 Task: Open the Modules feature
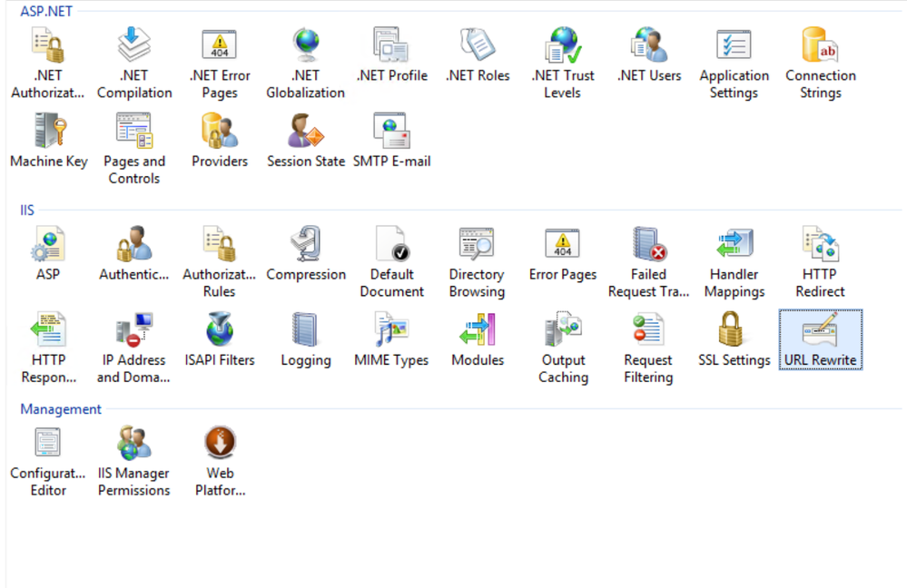pyautogui.click(x=478, y=340)
